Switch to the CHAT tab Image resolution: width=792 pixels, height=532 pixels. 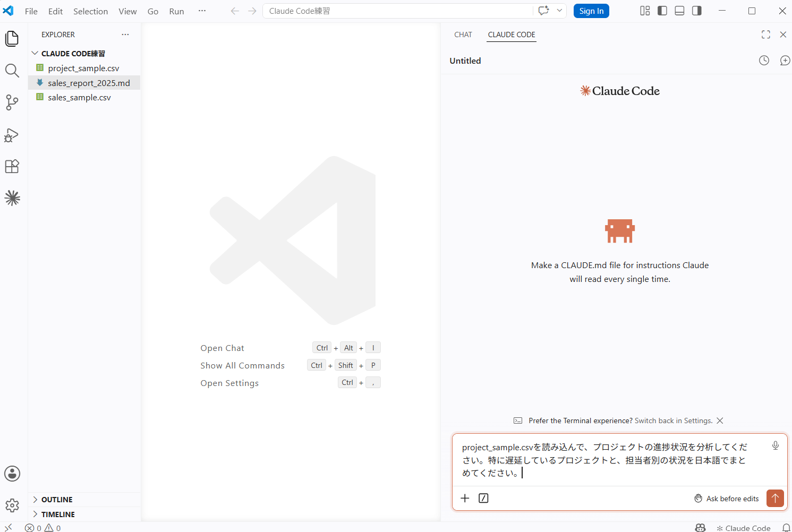pyautogui.click(x=463, y=35)
